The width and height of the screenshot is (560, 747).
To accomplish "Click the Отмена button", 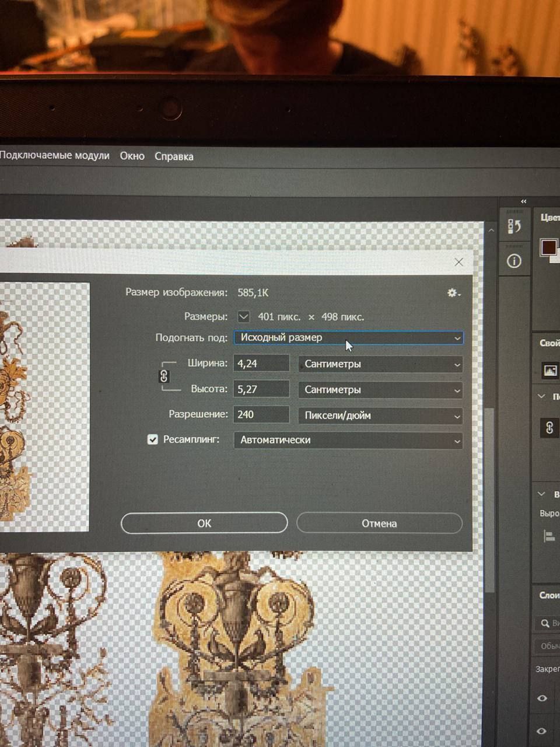I will click(379, 523).
